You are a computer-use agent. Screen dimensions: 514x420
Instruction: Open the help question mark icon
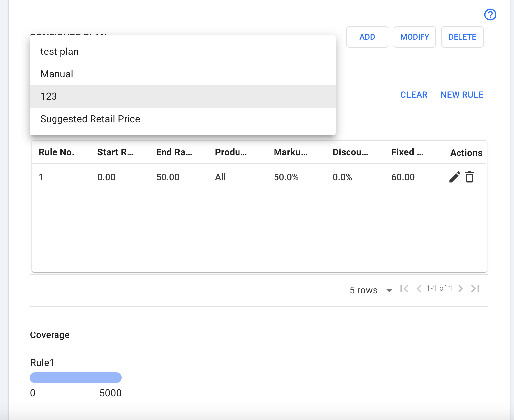pos(490,15)
